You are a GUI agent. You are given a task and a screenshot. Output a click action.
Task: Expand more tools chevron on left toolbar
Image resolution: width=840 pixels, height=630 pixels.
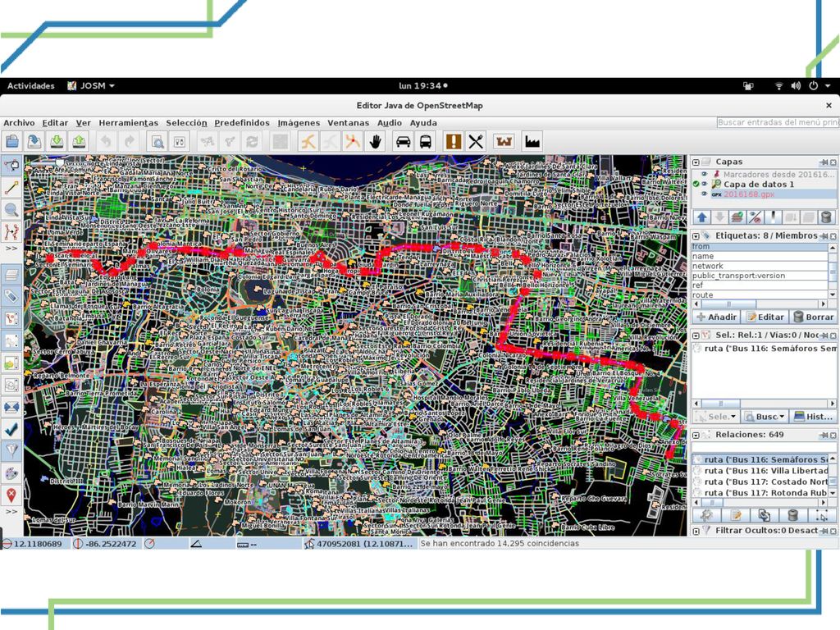pos(11,249)
